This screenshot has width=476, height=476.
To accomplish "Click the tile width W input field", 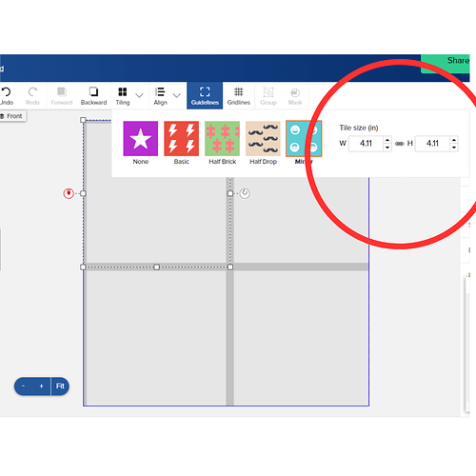I will (x=367, y=144).
